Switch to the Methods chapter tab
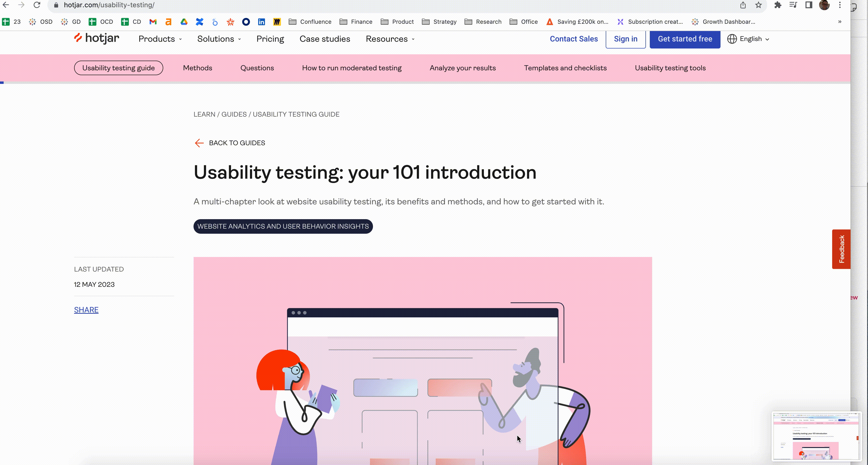This screenshot has width=868, height=465. (x=197, y=68)
